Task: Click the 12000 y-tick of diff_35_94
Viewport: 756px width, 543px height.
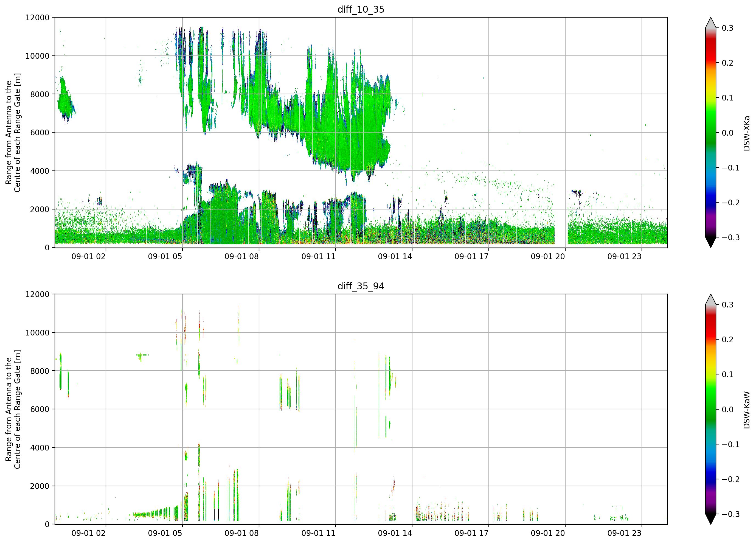Action: click(x=37, y=295)
